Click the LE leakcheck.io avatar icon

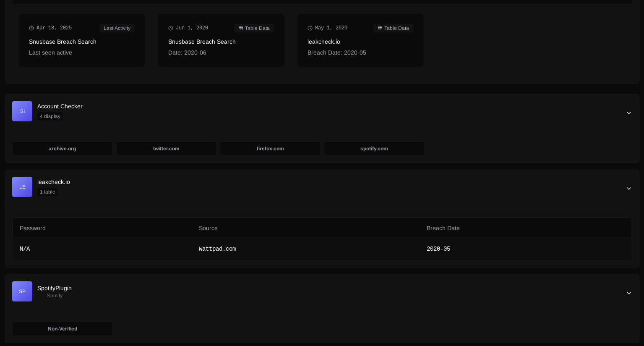tap(22, 187)
